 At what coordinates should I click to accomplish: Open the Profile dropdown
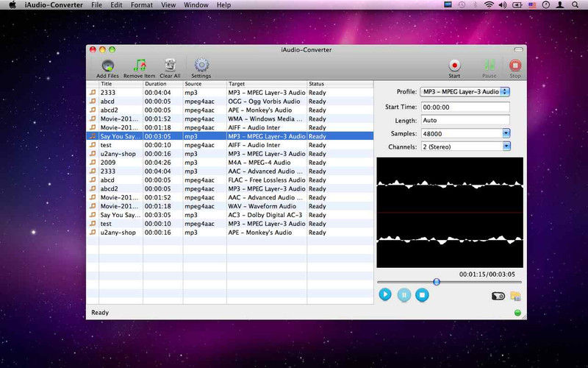point(465,91)
